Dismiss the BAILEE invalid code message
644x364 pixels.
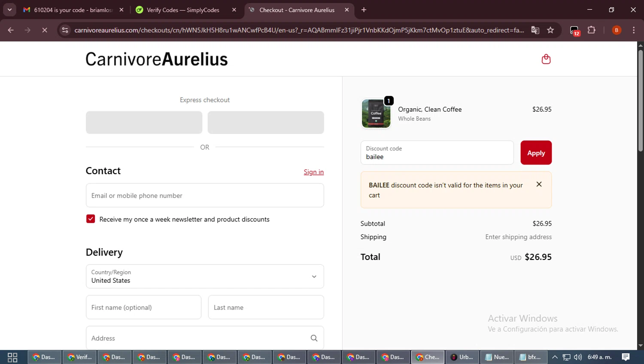coord(539,184)
